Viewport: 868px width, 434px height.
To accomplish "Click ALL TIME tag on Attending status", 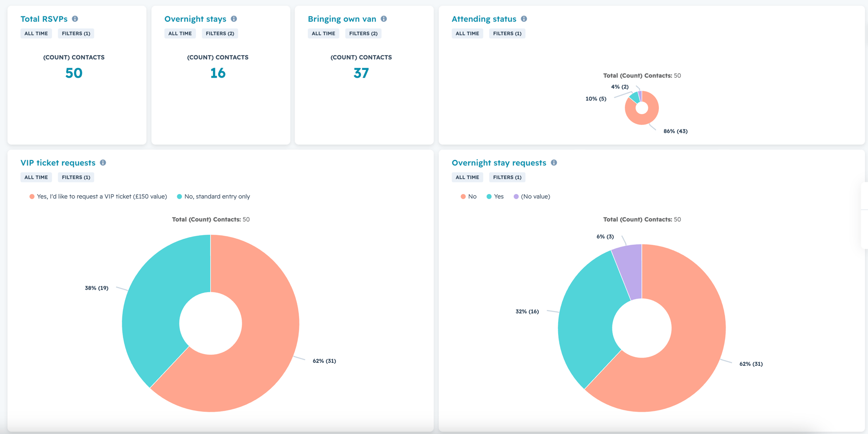I will (467, 33).
